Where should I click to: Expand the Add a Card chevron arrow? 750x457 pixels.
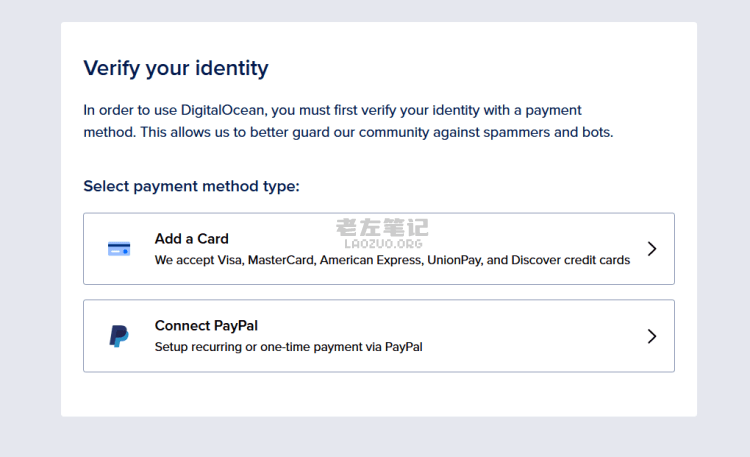(x=651, y=249)
